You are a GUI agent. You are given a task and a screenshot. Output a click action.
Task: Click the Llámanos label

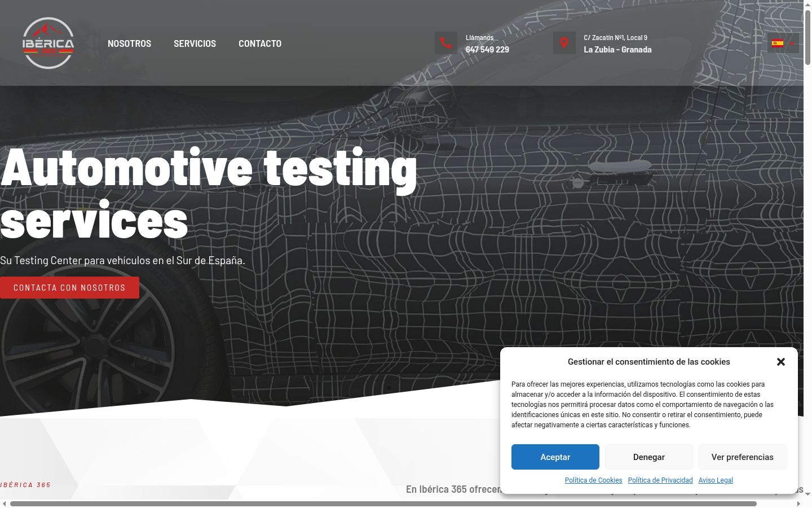(x=479, y=38)
